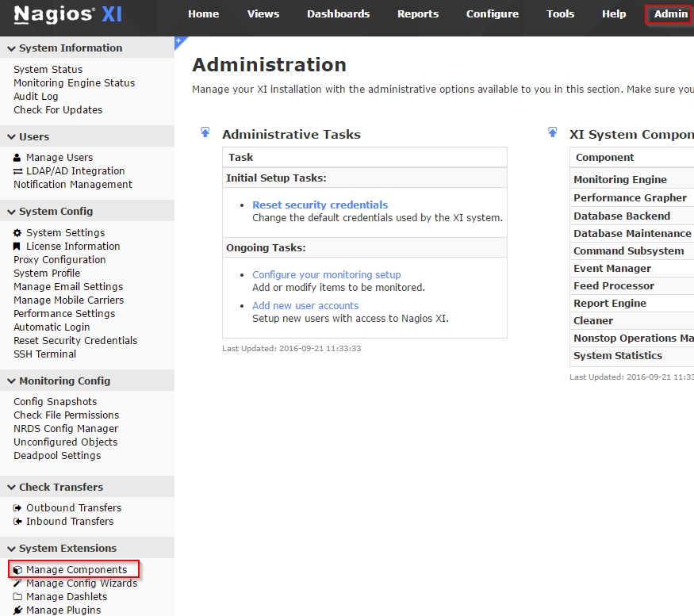This screenshot has height=616, width=694.
Task: Click the Monitoring Engine component row
Action: click(632, 180)
